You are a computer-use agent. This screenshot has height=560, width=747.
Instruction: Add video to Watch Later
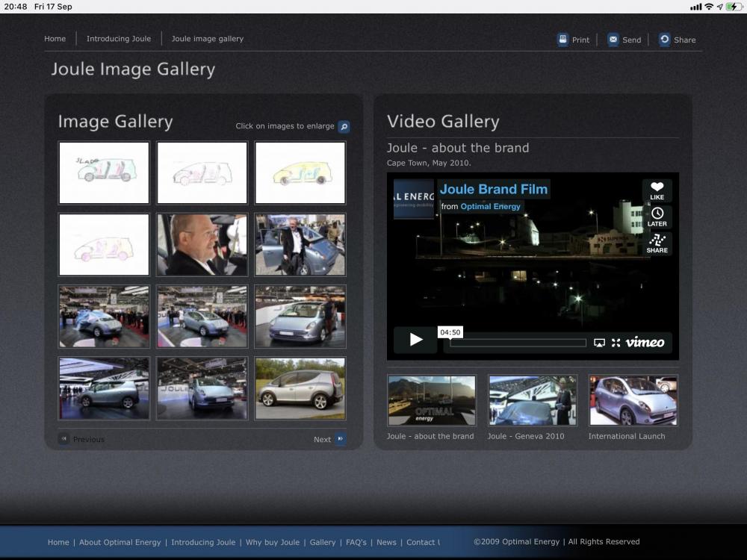click(x=657, y=217)
